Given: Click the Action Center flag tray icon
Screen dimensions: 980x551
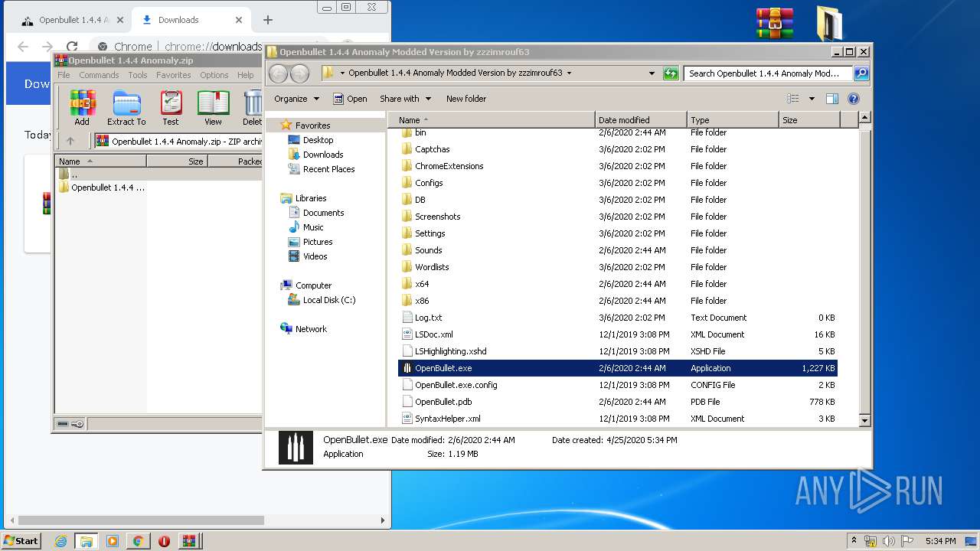Looking at the screenshot, I should (x=907, y=541).
